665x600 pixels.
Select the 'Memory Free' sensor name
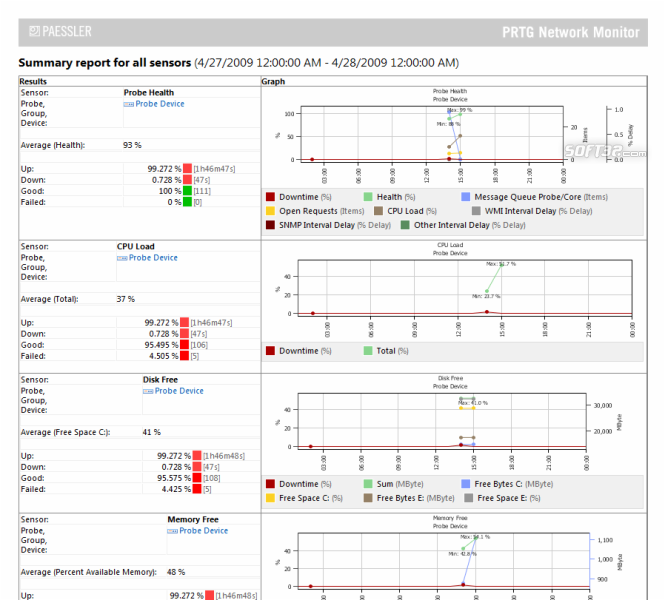click(x=193, y=519)
